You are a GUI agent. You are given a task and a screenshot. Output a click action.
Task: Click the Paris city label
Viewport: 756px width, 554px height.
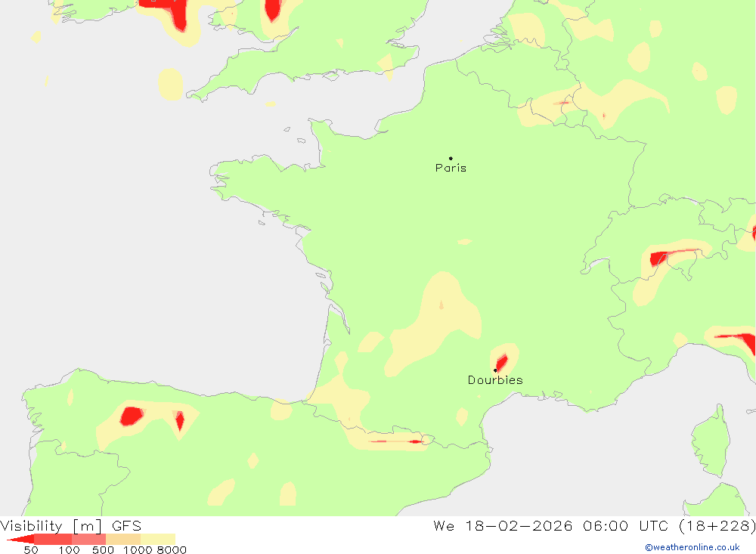coord(451,168)
